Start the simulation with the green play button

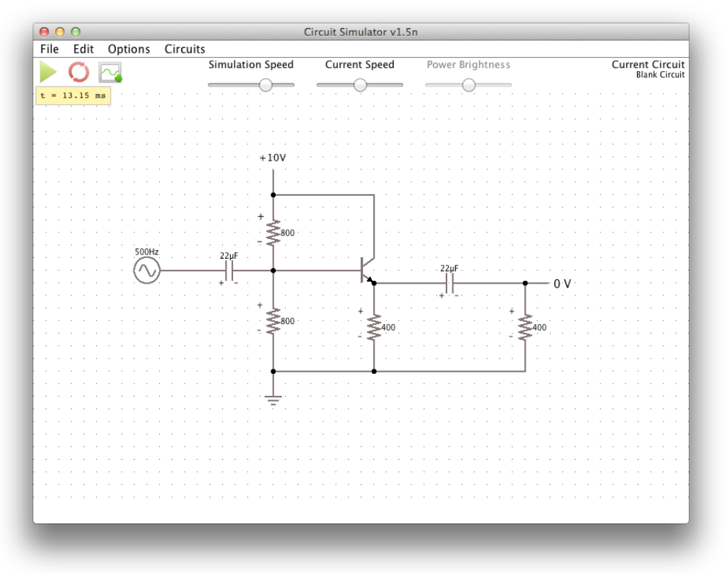(48, 72)
